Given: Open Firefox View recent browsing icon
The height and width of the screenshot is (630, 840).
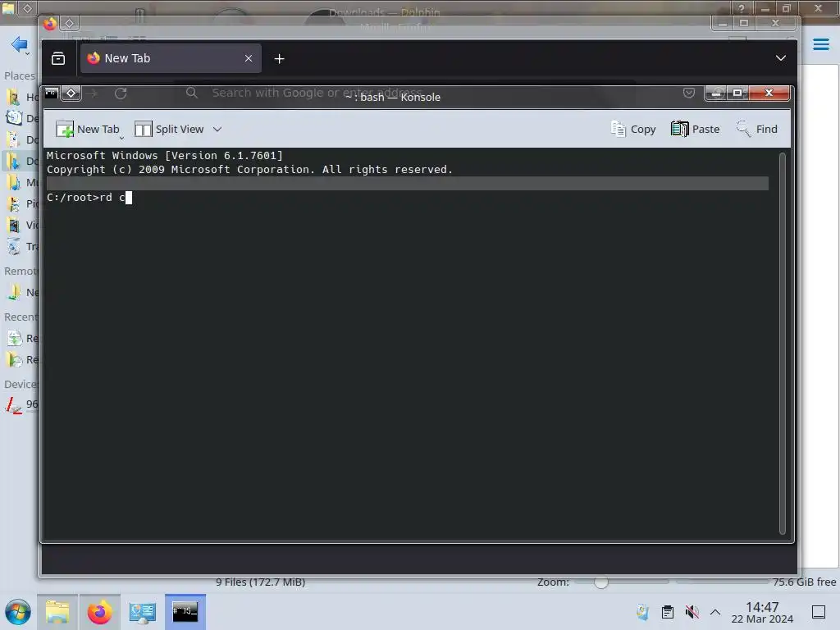Looking at the screenshot, I should [58, 58].
